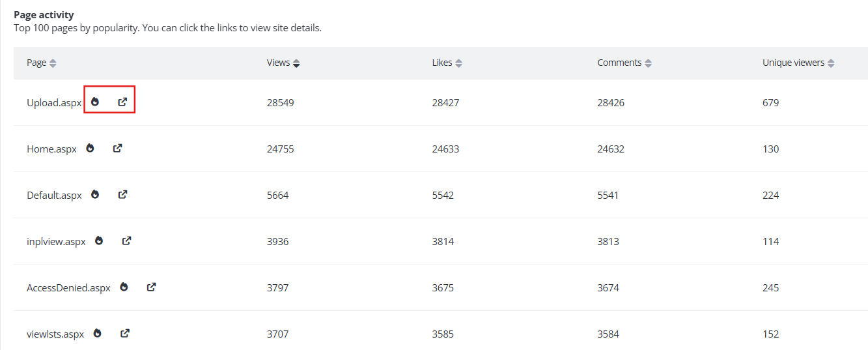
Task: Click the flame icon next to inplview.aspx
Action: 99,241
